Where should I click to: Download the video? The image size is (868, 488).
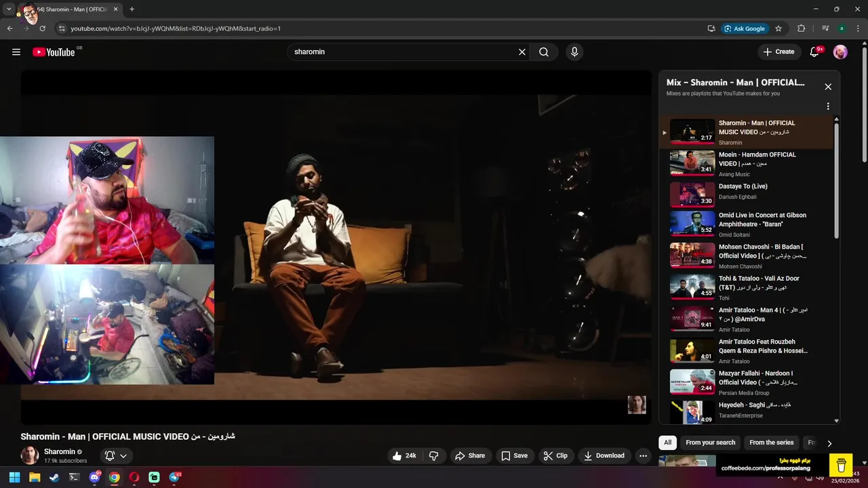[x=604, y=456]
